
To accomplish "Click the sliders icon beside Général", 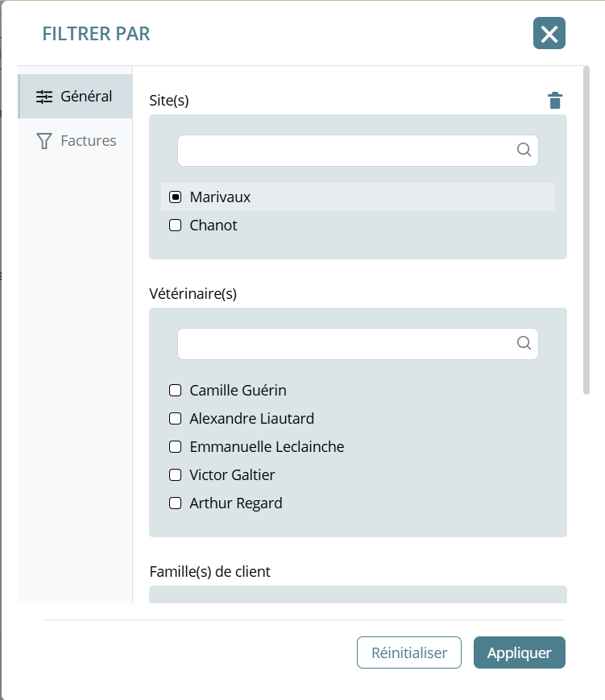I will (x=44, y=97).
